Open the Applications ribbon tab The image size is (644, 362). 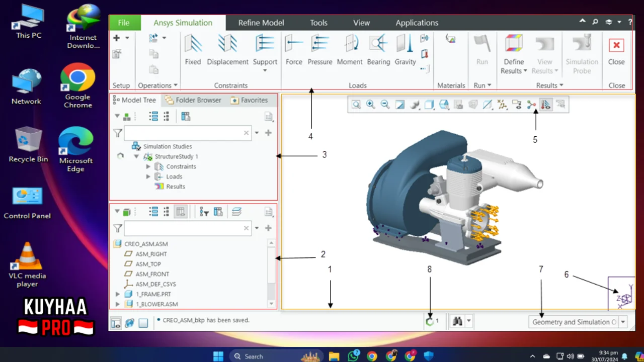tap(417, 23)
